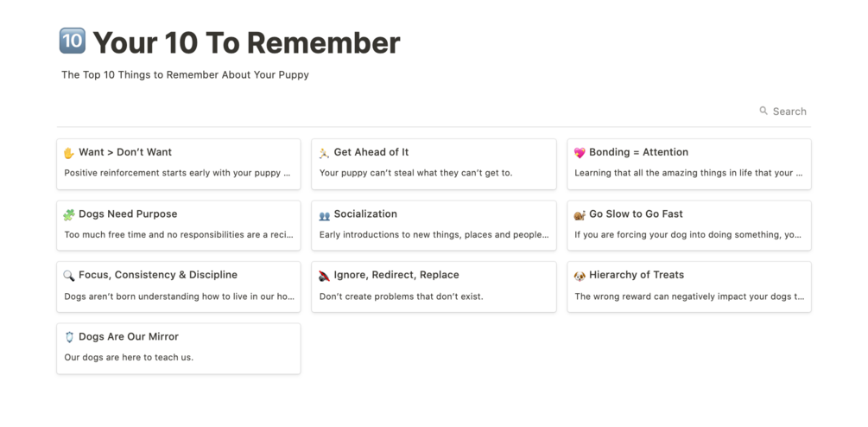Screen dimensions: 868x427
Task: Click the Your 10 To Remember heading
Action: (x=246, y=42)
